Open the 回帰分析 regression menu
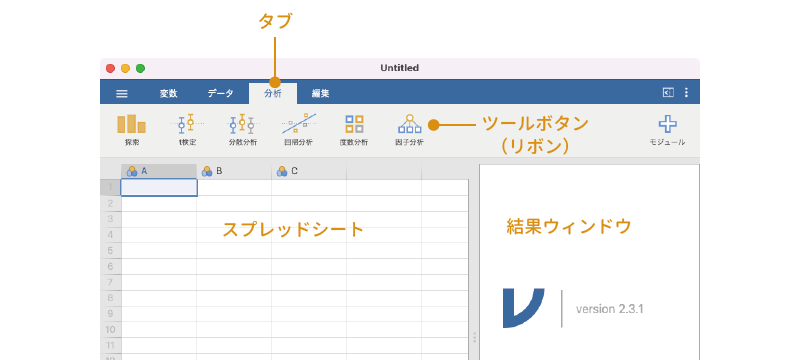Viewport: 800px width, 360px height. pyautogui.click(x=298, y=130)
